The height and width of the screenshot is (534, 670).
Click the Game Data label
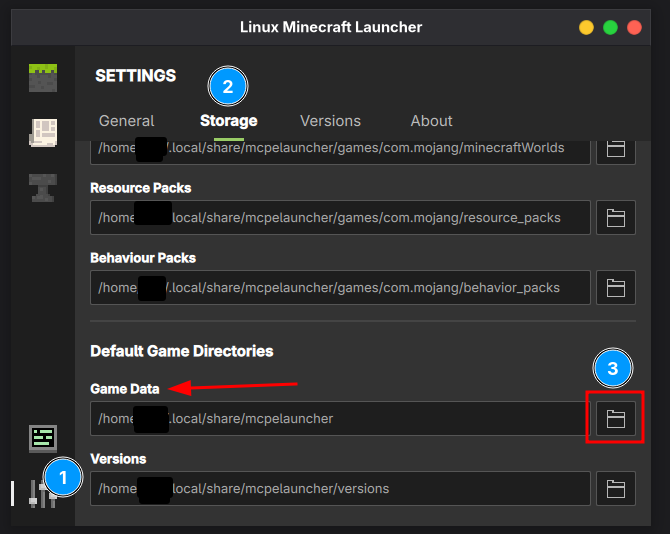point(125,389)
